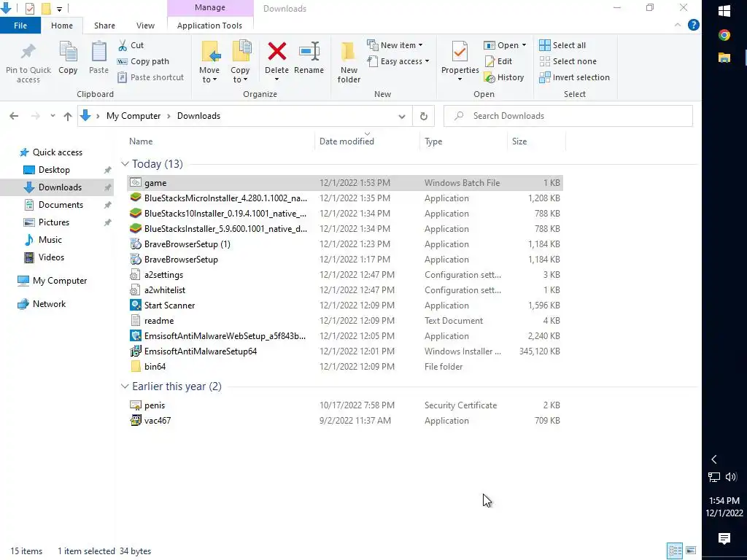Open the Open button dropdown

(524, 45)
